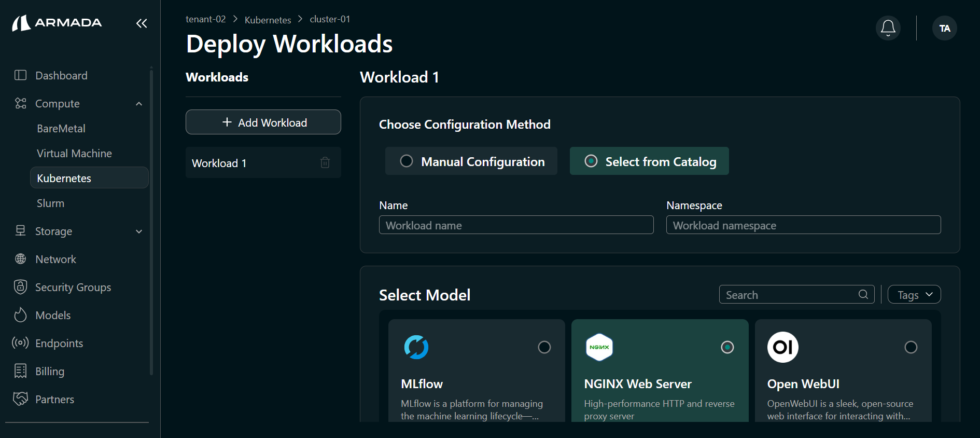Click the Open WebUI card title

point(803,384)
